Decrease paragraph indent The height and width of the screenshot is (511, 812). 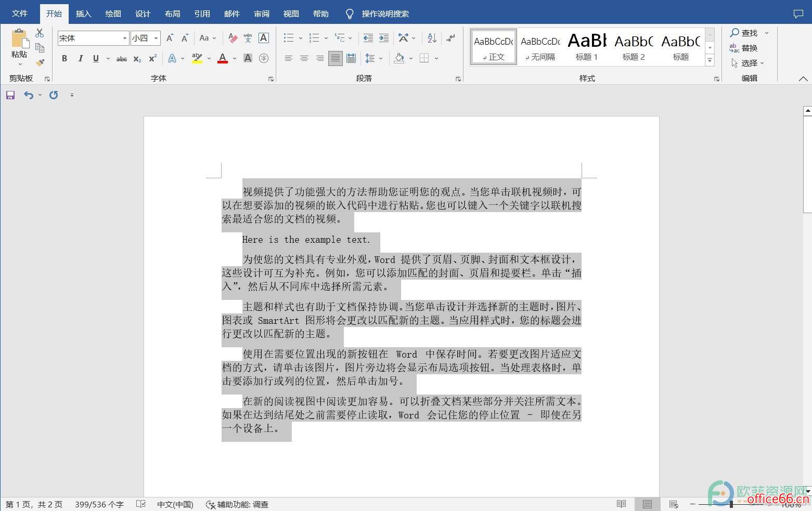point(368,38)
